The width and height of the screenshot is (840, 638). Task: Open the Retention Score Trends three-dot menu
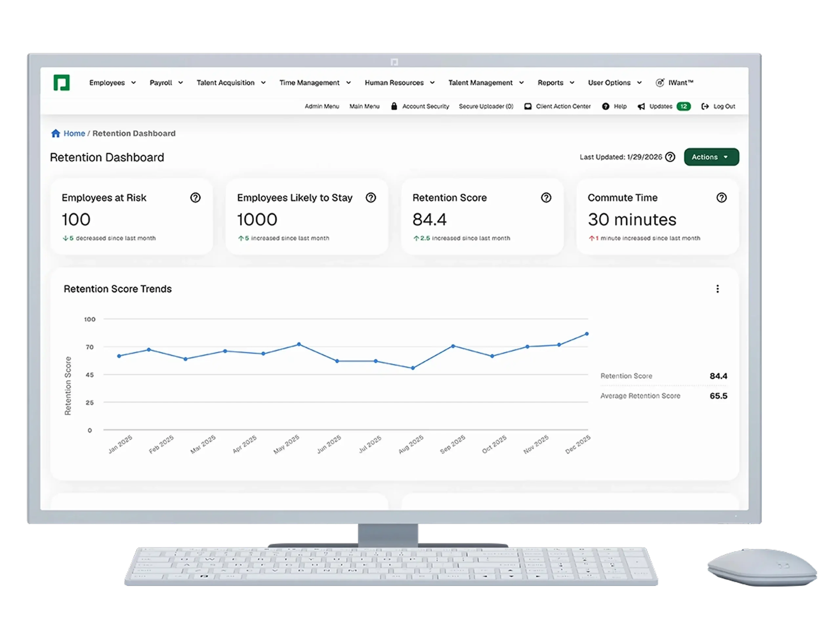717,289
